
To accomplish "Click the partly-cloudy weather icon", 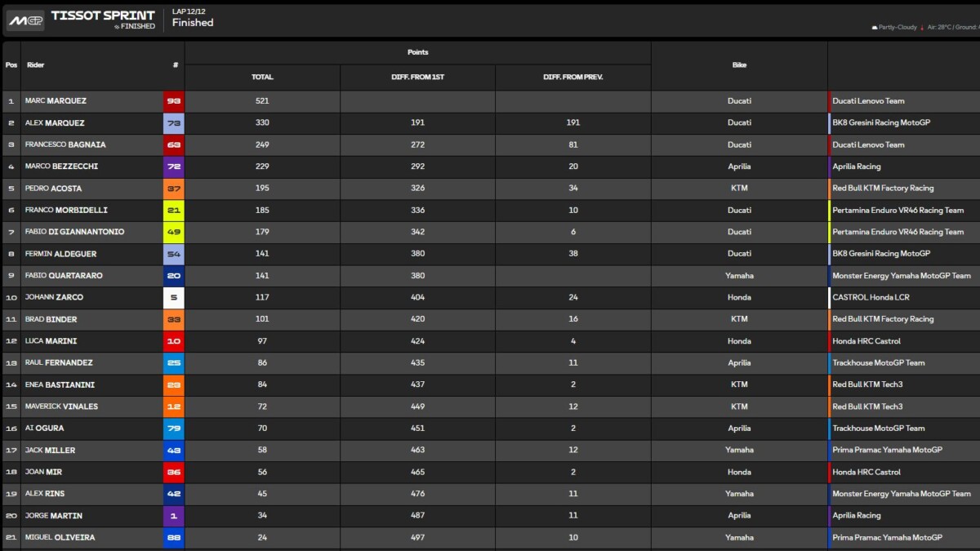I will pyautogui.click(x=875, y=27).
